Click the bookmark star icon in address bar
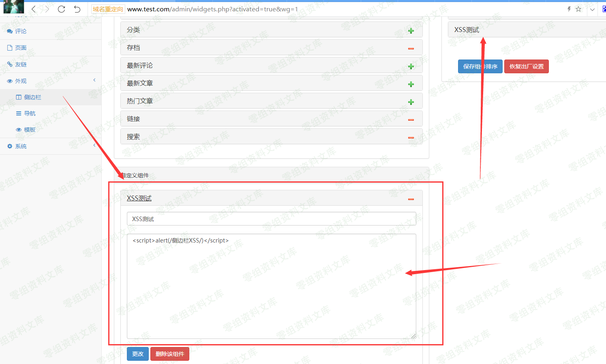The width and height of the screenshot is (606, 364). 578,9
